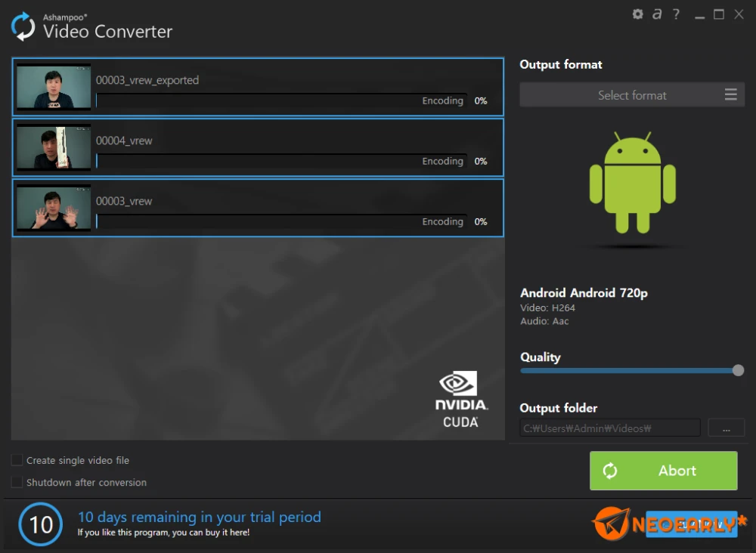Click the 00003_vrew encoding progress bar
This screenshot has width=756, height=553.
click(281, 221)
